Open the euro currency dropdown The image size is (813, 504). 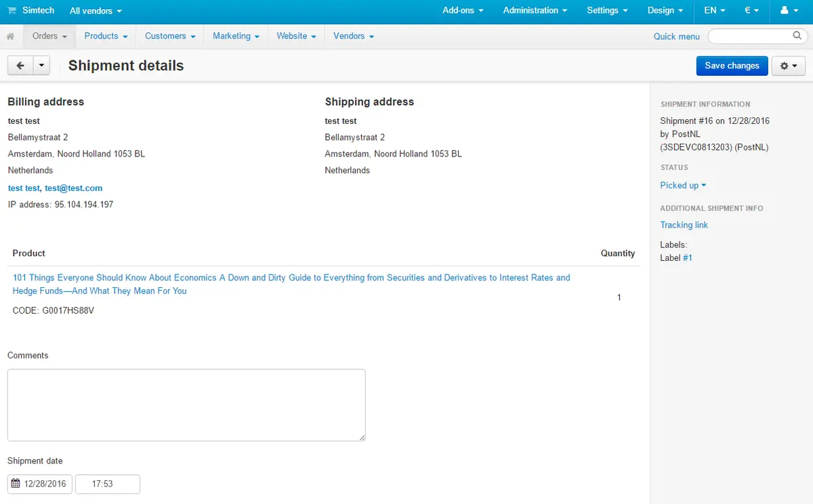(751, 11)
